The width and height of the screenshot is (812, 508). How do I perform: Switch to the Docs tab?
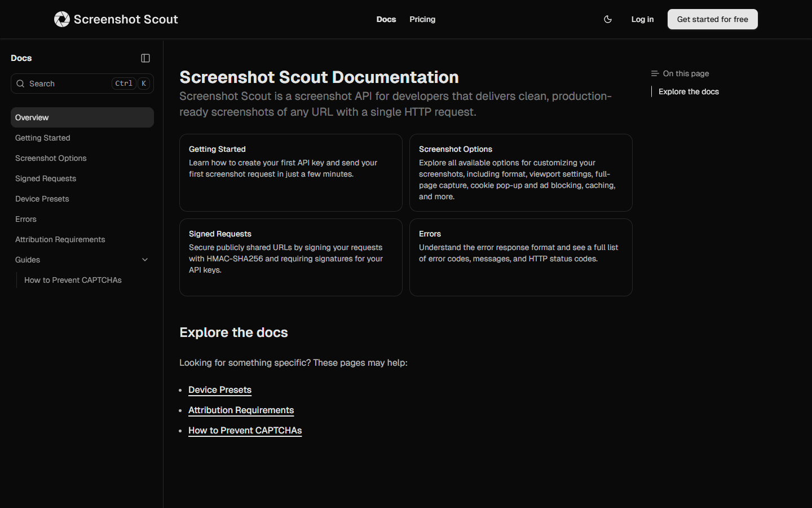[x=386, y=19]
